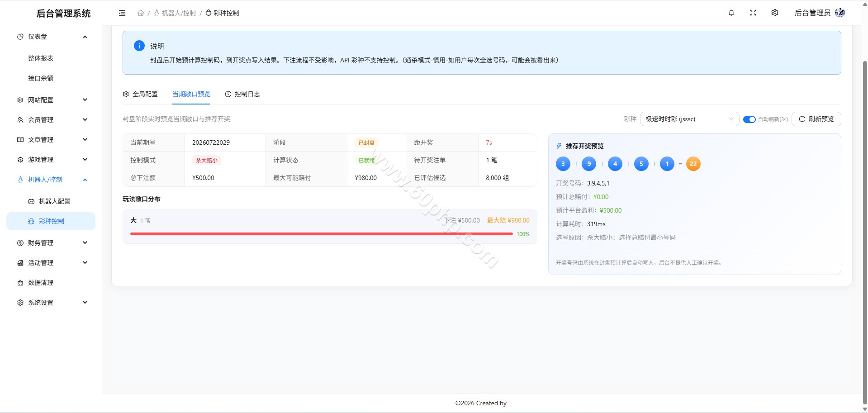This screenshot has height=413, width=868.
Task: Open notifications bell icon
Action: (731, 13)
